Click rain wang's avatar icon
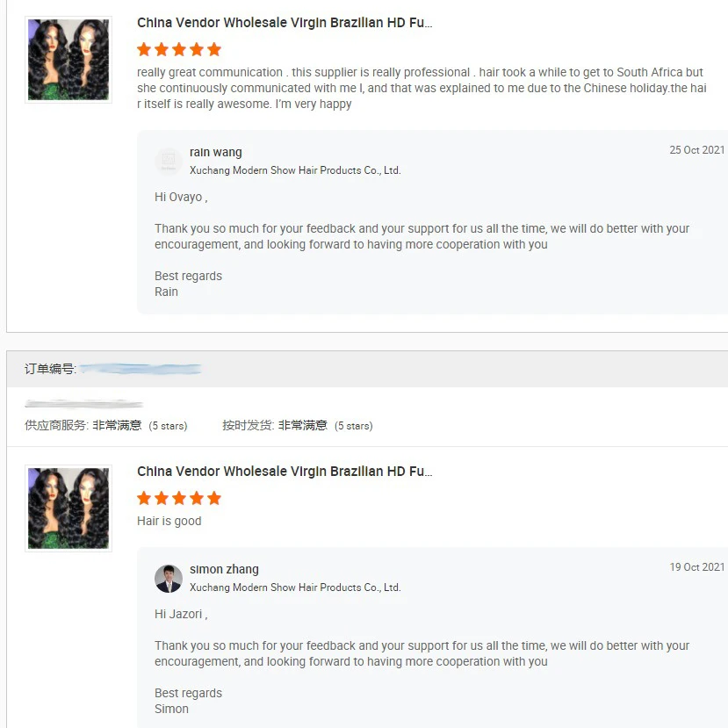 (168, 161)
